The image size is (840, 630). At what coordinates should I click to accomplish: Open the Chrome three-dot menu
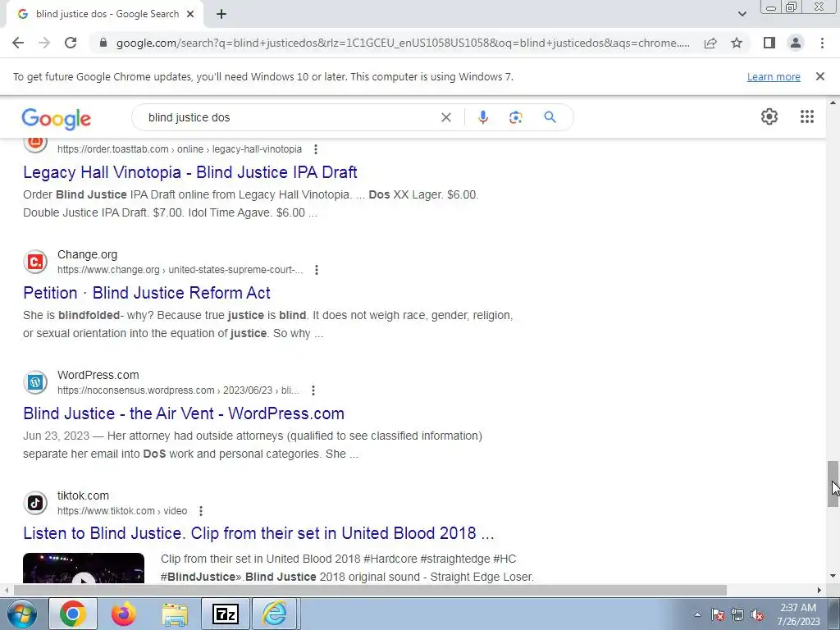(x=822, y=43)
